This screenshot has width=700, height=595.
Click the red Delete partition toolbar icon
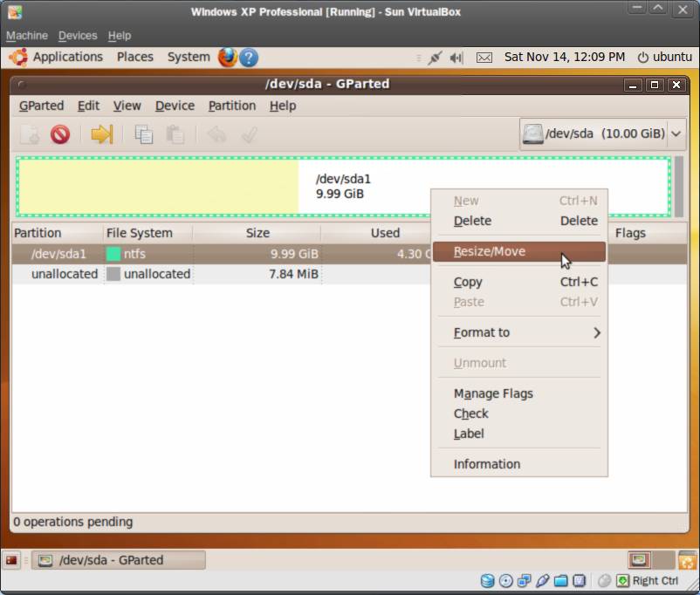click(x=60, y=133)
